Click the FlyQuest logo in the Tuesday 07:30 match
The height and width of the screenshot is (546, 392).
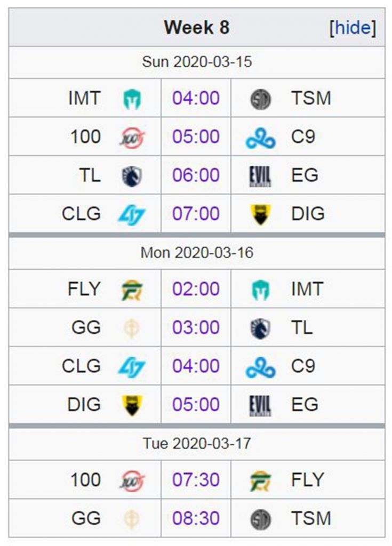coord(261,481)
